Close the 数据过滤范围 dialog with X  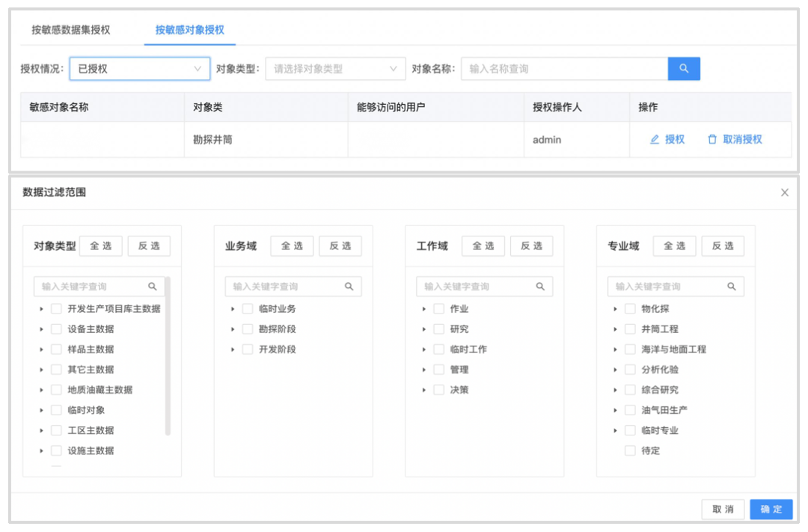[785, 192]
